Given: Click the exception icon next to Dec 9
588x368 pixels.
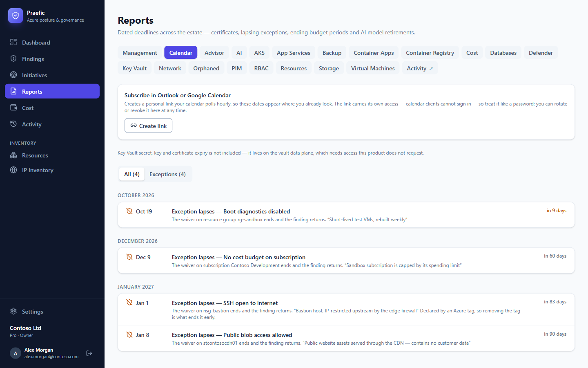Looking at the screenshot, I should point(129,257).
